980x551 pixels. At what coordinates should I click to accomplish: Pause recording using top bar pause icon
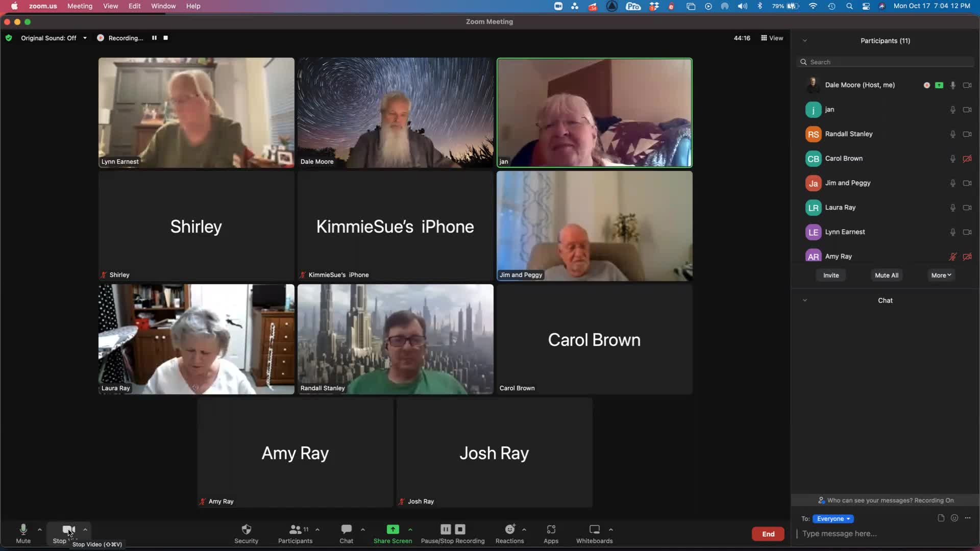pyautogui.click(x=154, y=38)
